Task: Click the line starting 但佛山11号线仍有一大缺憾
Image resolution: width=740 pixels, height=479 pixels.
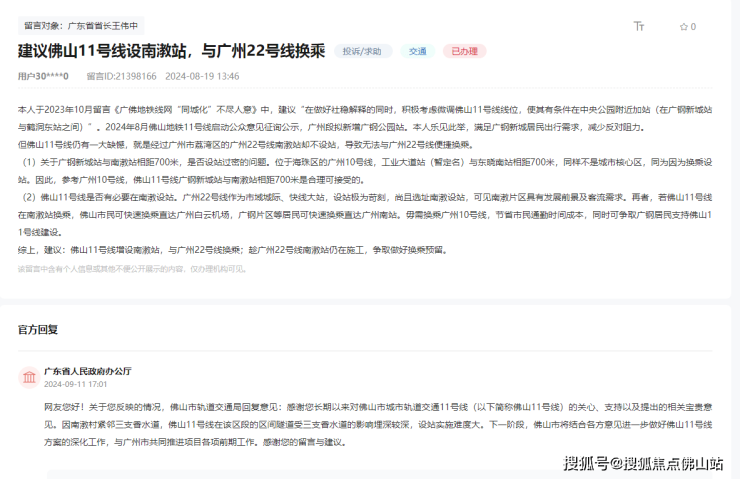Action: [x=246, y=145]
